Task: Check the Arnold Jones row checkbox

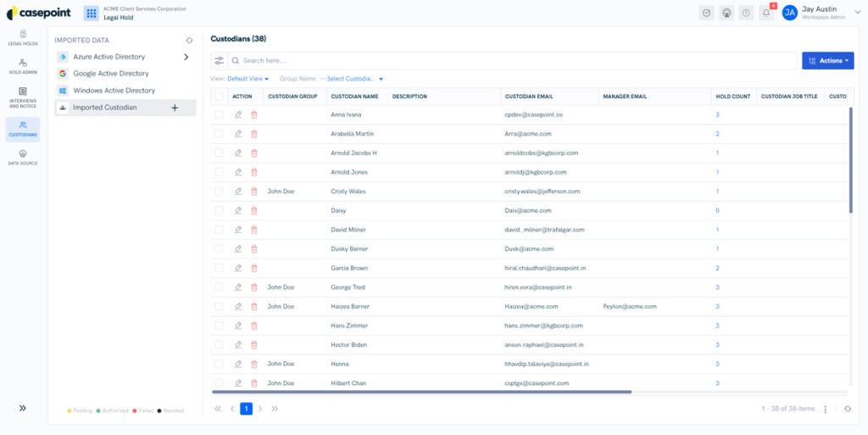Action: coord(220,172)
